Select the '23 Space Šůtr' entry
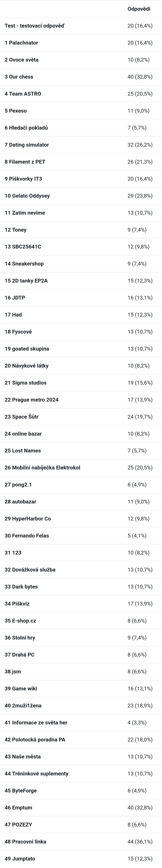 pos(81,416)
